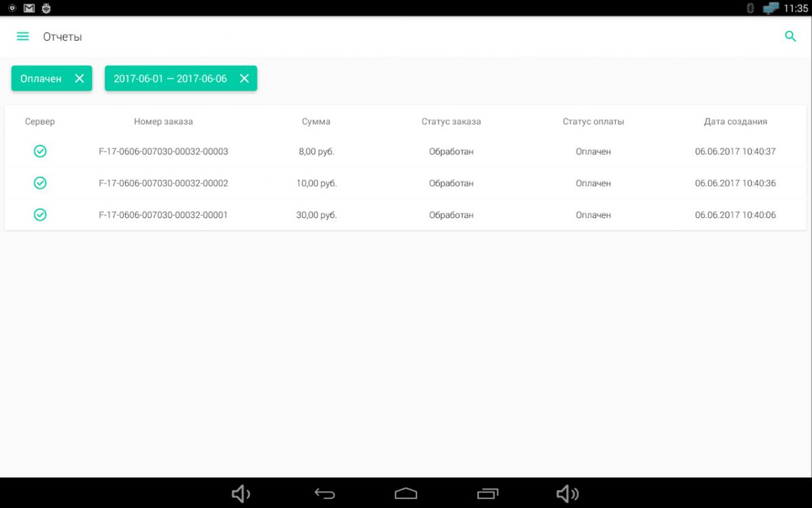Open the recent apps overview
The width and height of the screenshot is (812, 508).
(x=487, y=494)
